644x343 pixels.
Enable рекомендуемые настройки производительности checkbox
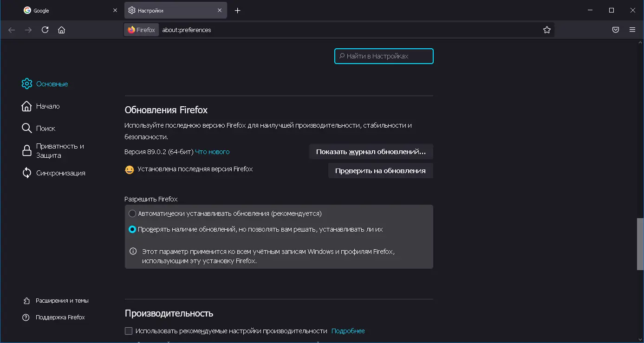129,331
